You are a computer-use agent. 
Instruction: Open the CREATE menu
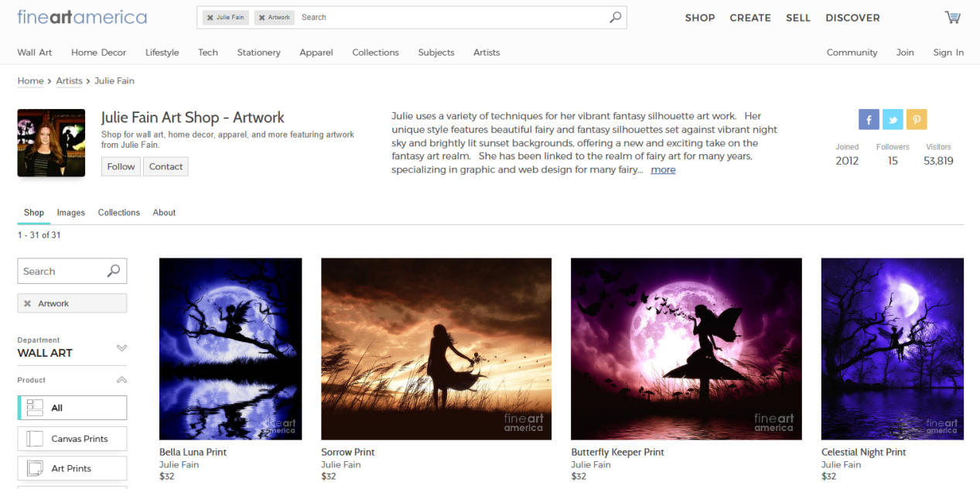coord(750,18)
